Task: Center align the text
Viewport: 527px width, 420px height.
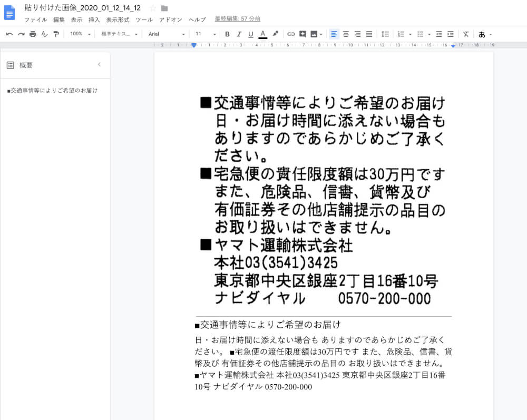Action: (x=346, y=34)
